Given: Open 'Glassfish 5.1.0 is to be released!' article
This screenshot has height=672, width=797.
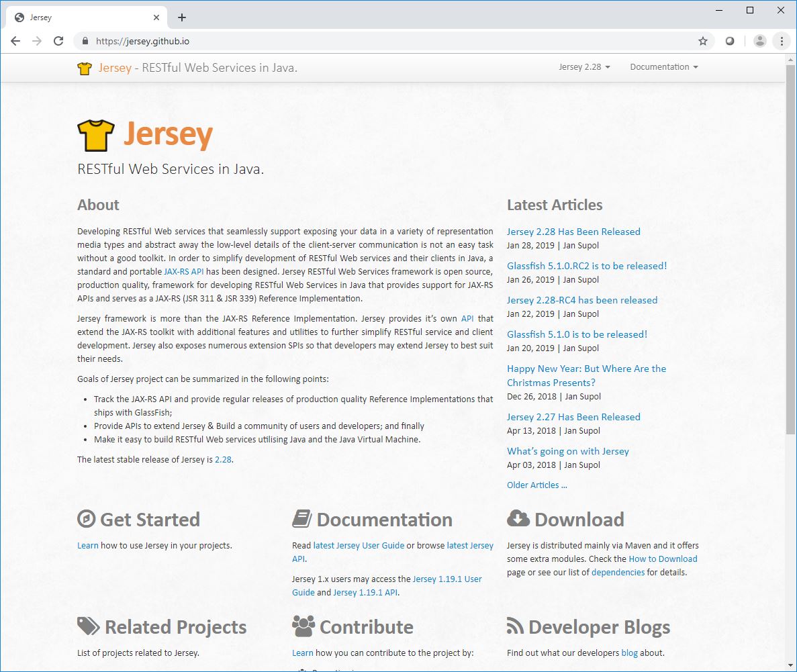Looking at the screenshot, I should 577,334.
